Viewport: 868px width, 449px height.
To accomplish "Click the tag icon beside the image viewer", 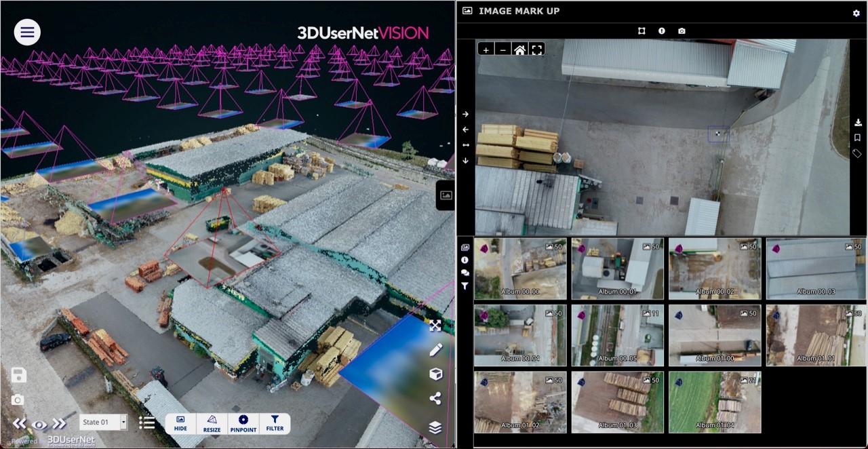I will [856, 153].
